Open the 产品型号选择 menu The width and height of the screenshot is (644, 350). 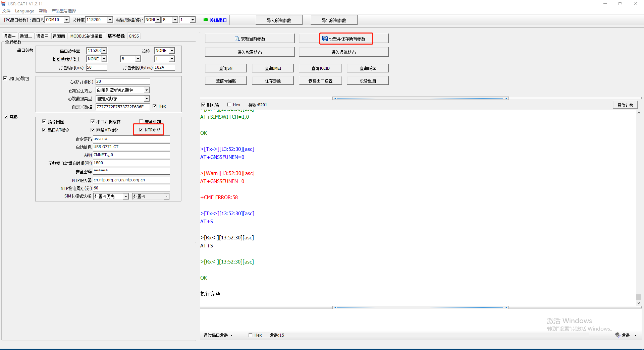click(x=64, y=11)
